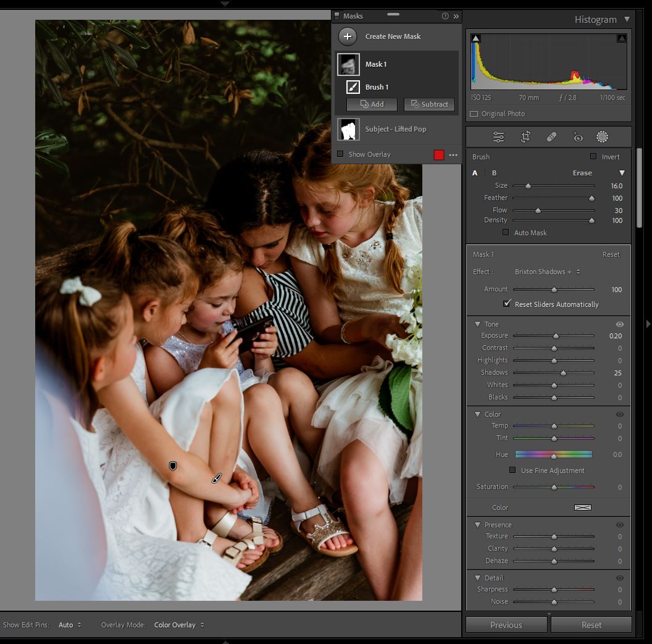Viewport: 652px width, 644px height.
Task: Click the Previous button
Action: click(x=506, y=625)
